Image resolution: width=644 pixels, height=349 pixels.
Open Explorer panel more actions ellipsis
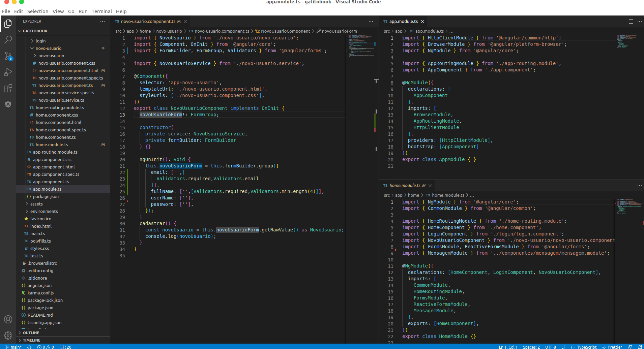pyautogui.click(x=103, y=22)
